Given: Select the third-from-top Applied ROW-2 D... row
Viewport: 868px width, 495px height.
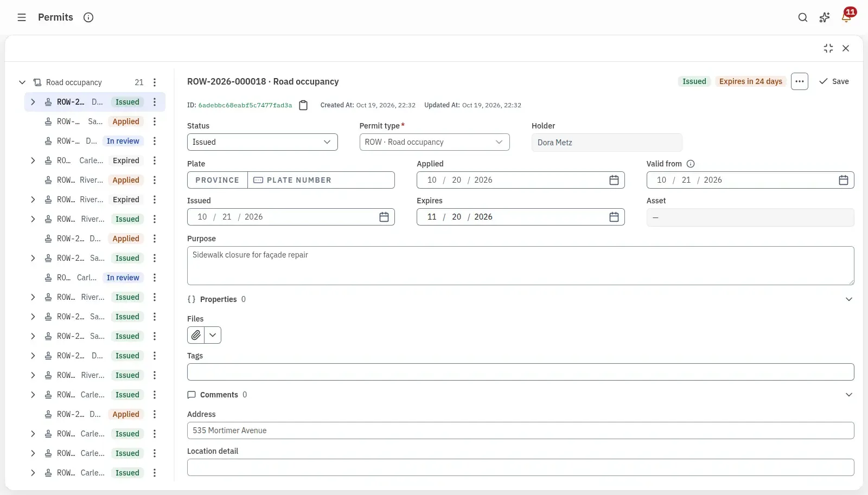Looking at the screenshot, I should [x=95, y=239].
